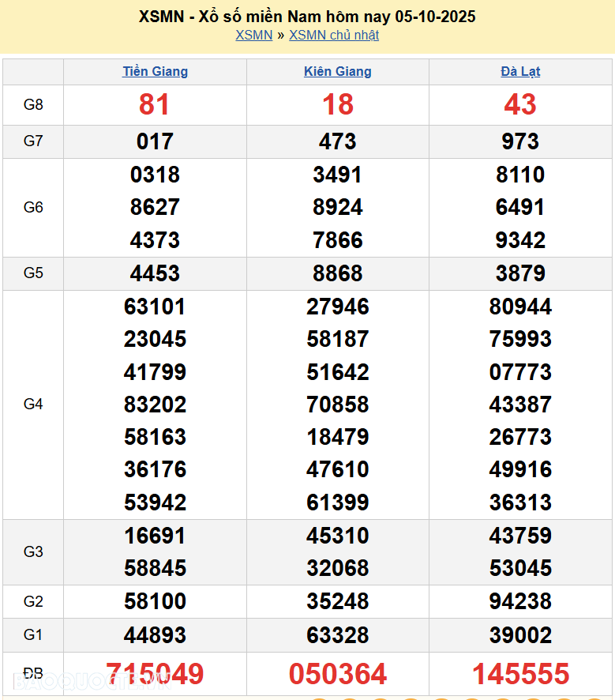Open the XSMN chủ nhật link

click(x=334, y=36)
